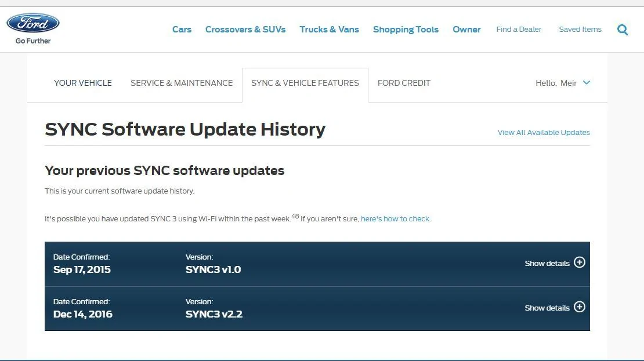Click the footnote 48 superscript
The height and width of the screenshot is (361, 644).
click(295, 216)
